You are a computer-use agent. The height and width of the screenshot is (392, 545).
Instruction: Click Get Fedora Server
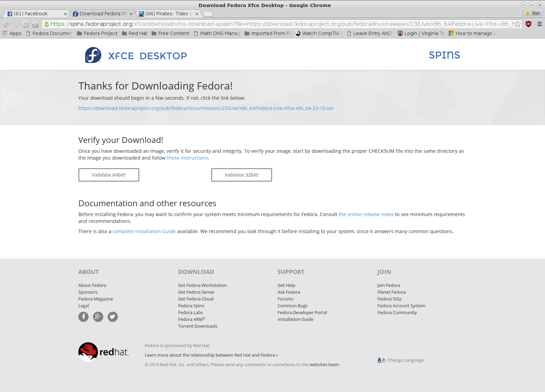(196, 292)
